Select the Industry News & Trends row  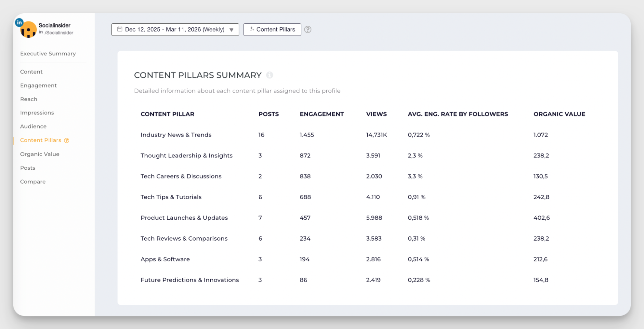pos(176,135)
